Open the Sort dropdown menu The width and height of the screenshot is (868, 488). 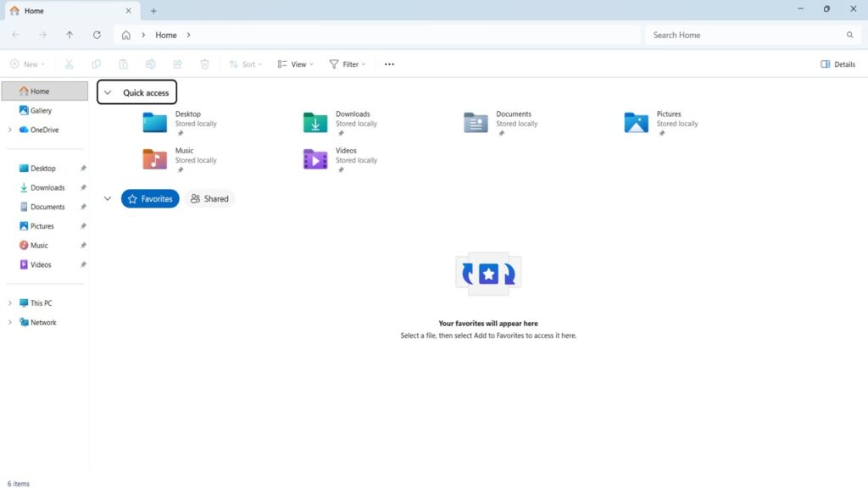point(246,64)
